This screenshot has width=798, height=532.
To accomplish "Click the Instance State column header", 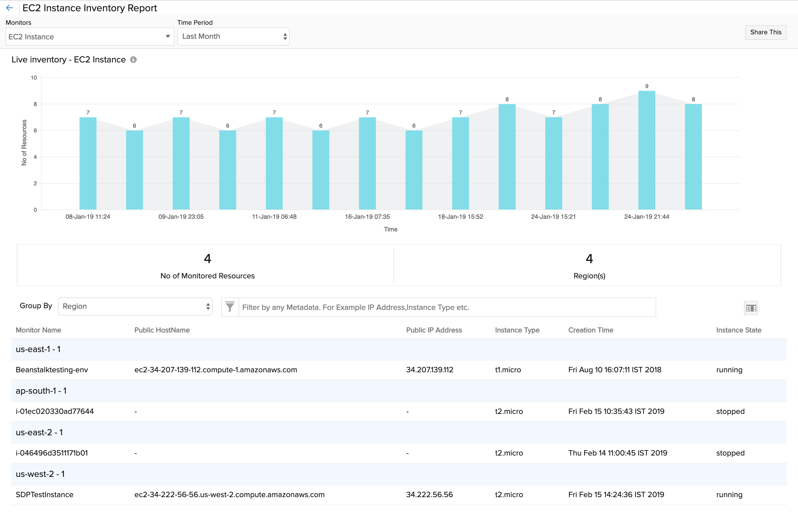I will (739, 330).
